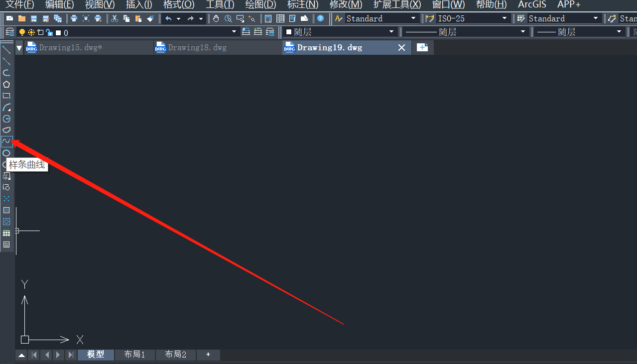
Task: Click the Publish printer icon
Action: pos(98,18)
